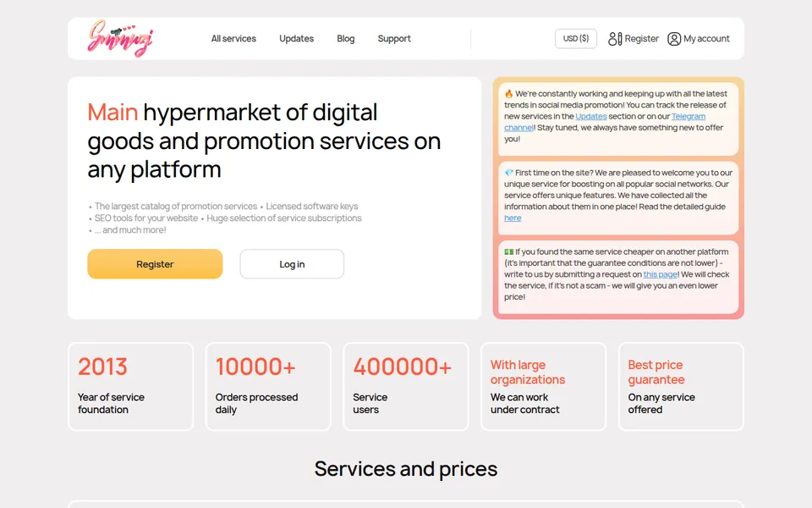This screenshot has height=508, width=812.
Task: Open the USD ($) currency selector
Action: (x=576, y=38)
